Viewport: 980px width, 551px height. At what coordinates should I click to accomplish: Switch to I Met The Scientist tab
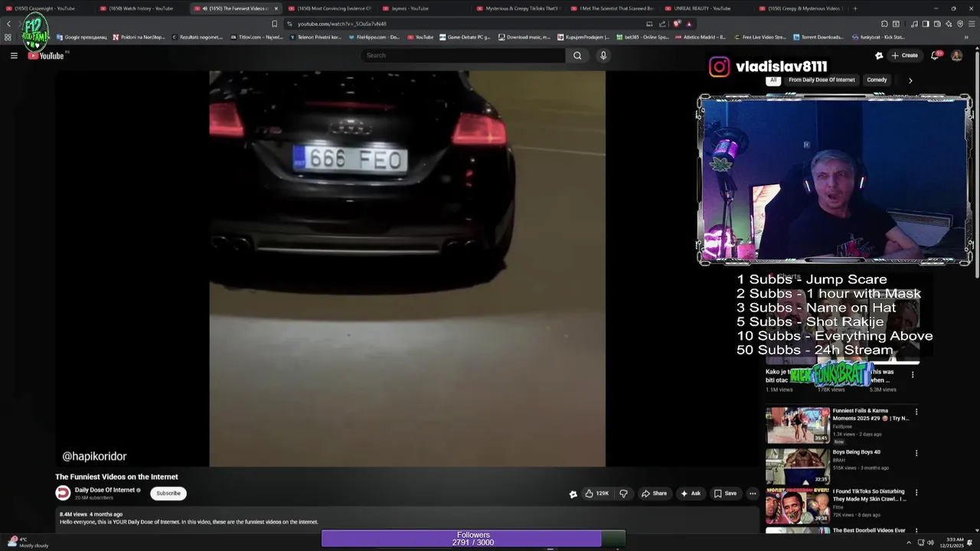[x=611, y=8]
